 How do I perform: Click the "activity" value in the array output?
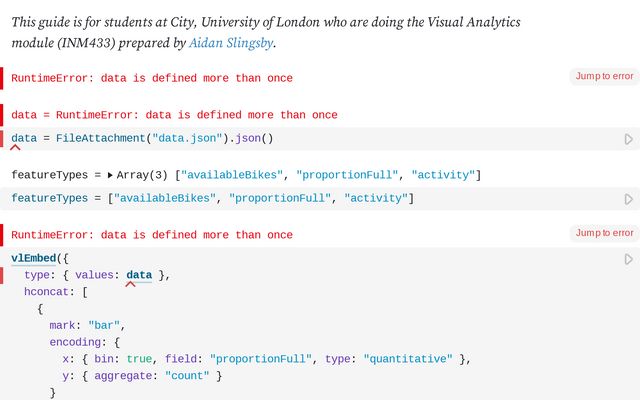click(445, 175)
